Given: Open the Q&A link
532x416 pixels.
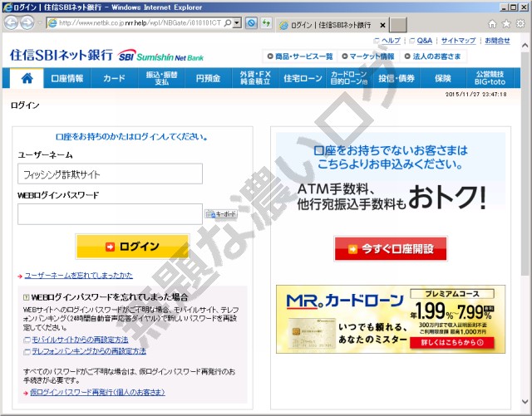Looking at the screenshot, I should pyautogui.click(x=425, y=41).
